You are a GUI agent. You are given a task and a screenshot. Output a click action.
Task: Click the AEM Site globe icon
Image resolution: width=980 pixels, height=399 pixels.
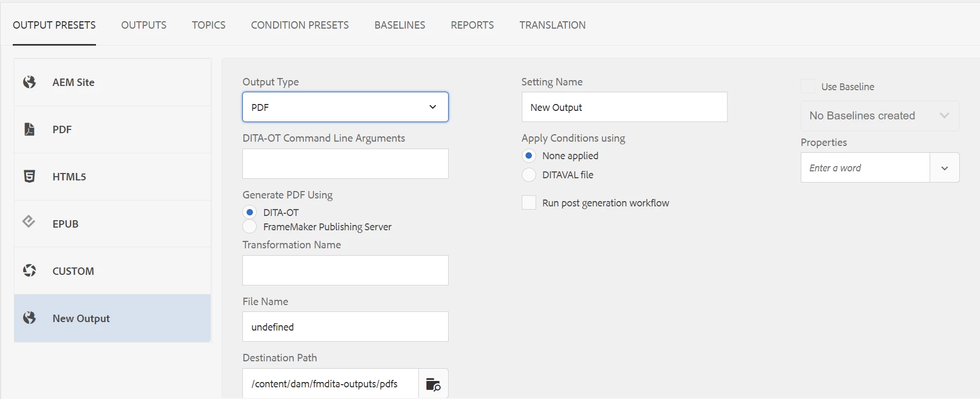30,82
